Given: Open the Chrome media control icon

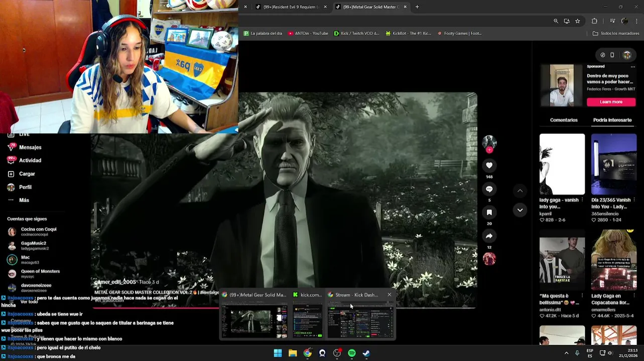Looking at the screenshot, I should (x=612, y=21).
